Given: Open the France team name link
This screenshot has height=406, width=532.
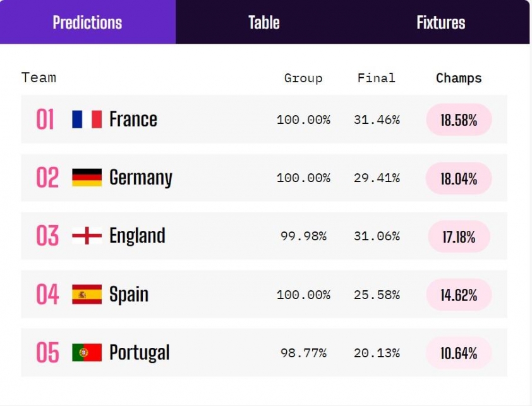Looking at the screenshot, I should 133,119.
